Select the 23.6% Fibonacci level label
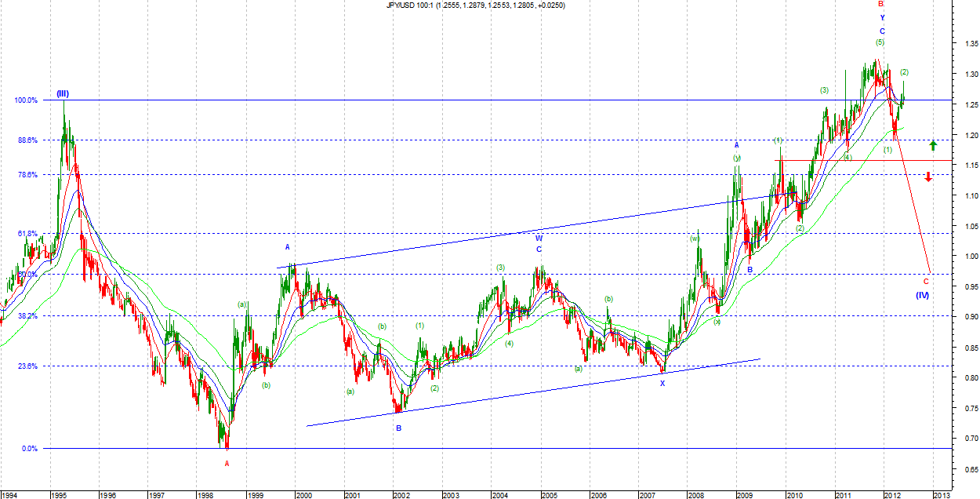Viewport: 980px width, 499px height. 27,366
